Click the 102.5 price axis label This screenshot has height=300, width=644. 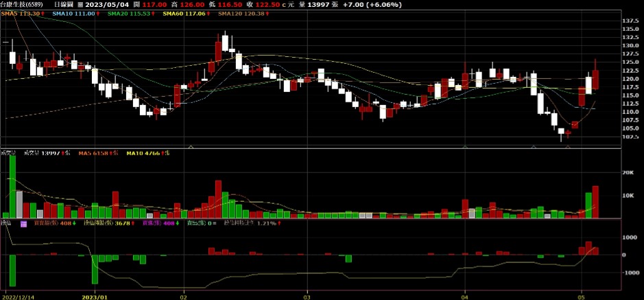[631, 137]
